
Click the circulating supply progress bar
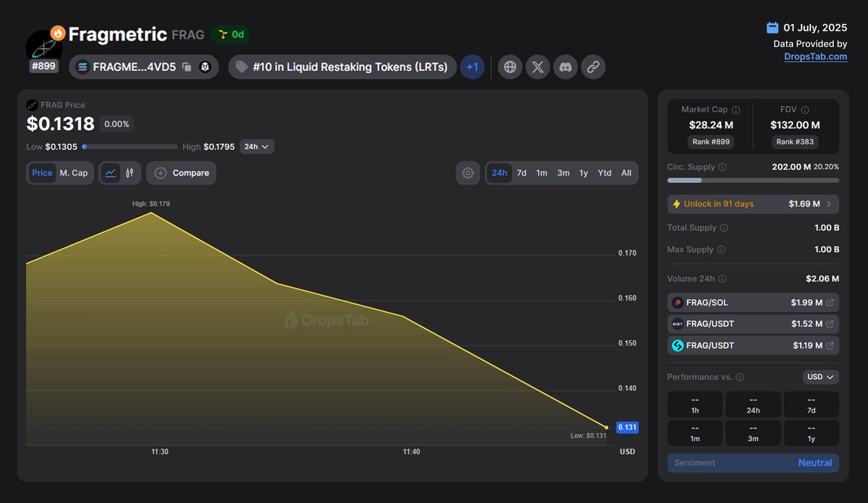pyautogui.click(x=753, y=180)
